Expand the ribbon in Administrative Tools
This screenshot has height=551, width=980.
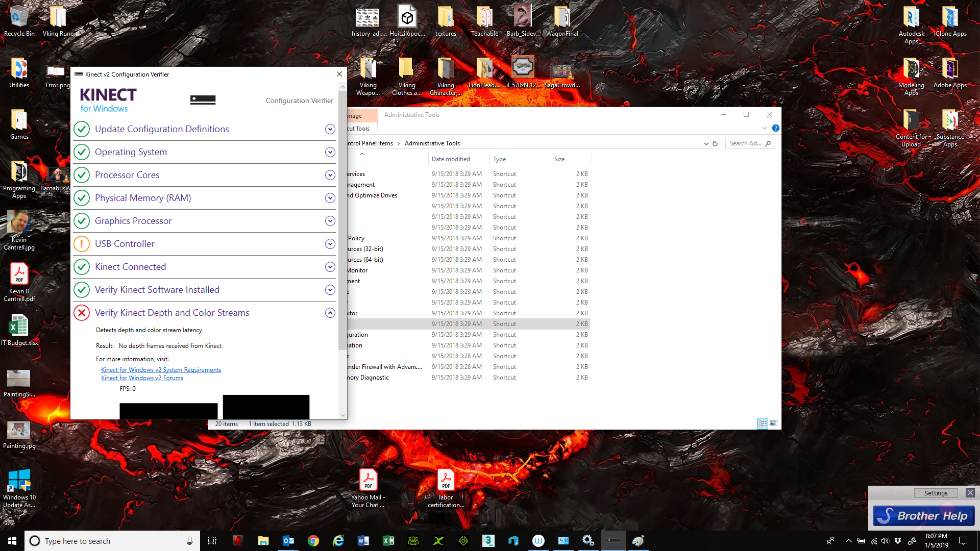pos(765,128)
